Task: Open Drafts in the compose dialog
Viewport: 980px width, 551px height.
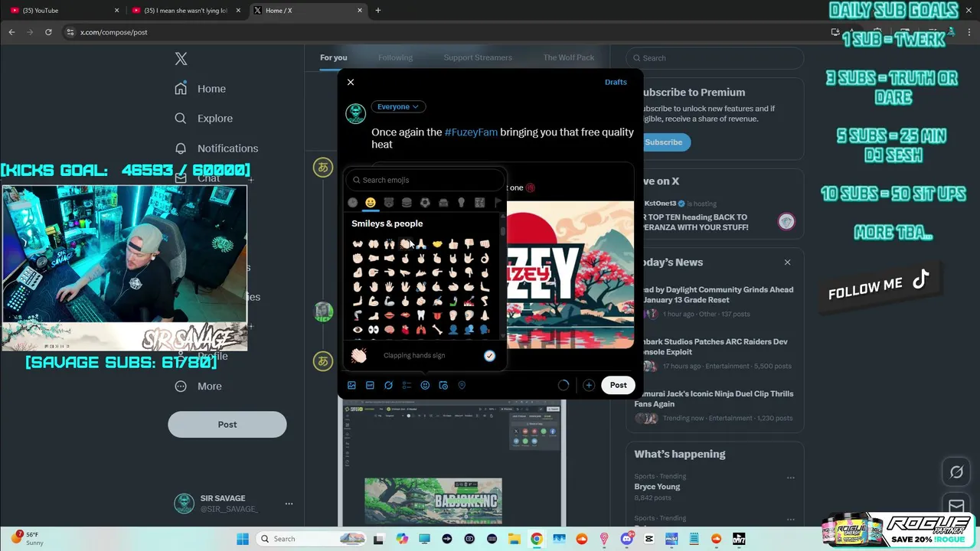Action: (x=616, y=82)
